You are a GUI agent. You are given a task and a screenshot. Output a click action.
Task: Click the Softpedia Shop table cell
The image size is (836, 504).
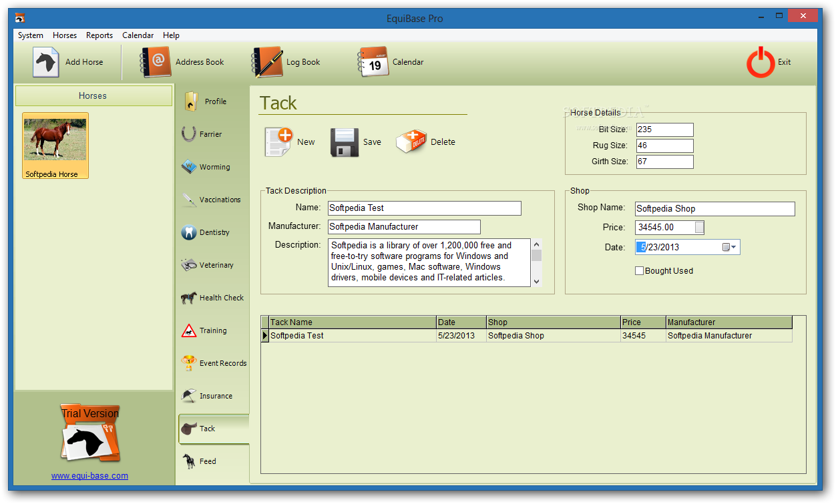[x=554, y=336]
